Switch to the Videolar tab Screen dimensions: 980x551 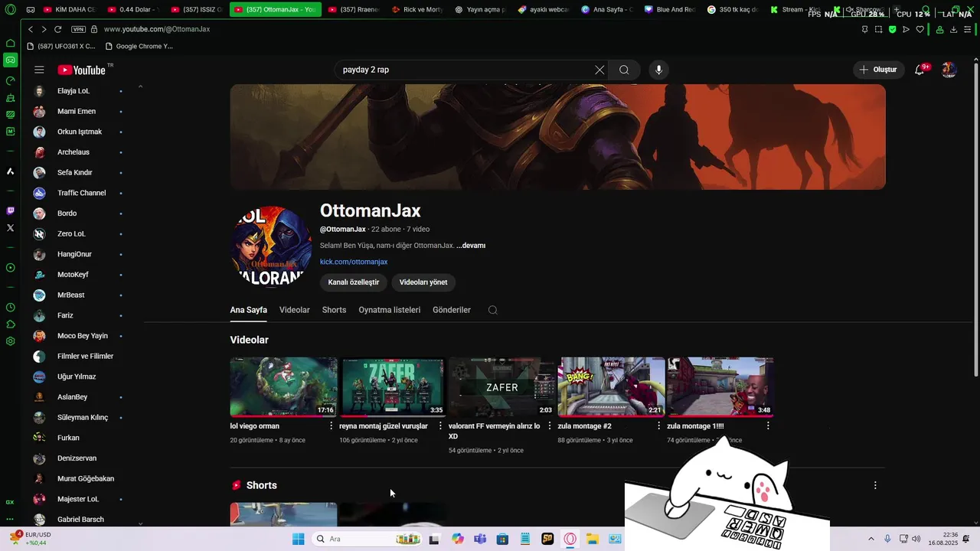(x=295, y=310)
